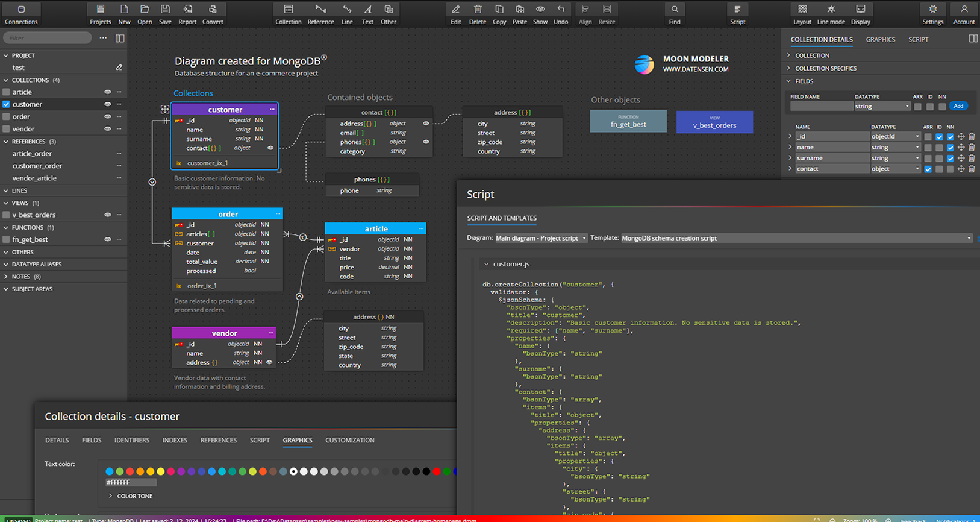Click the Undo toolbar icon
Screen dimensions: 980x522
pyautogui.click(x=561, y=14)
